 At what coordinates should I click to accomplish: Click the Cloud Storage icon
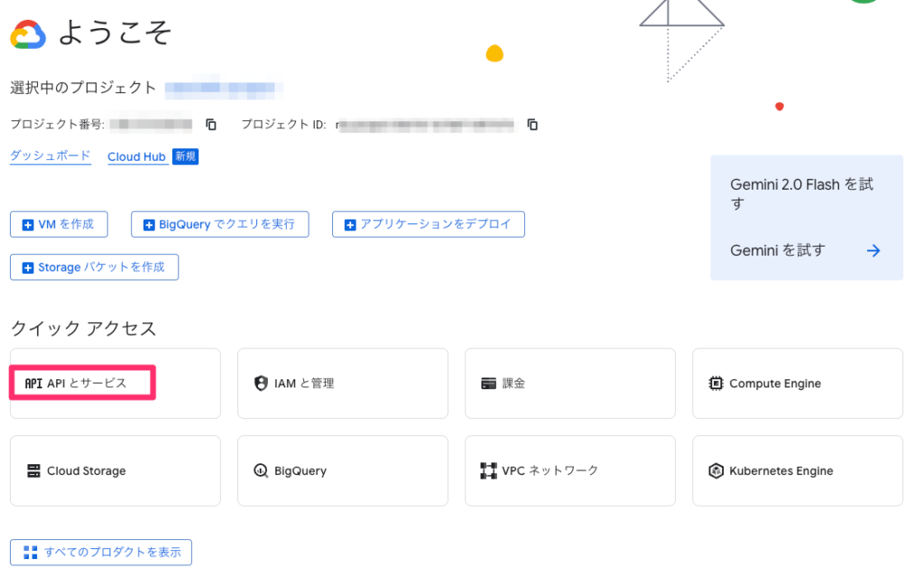click(33, 471)
